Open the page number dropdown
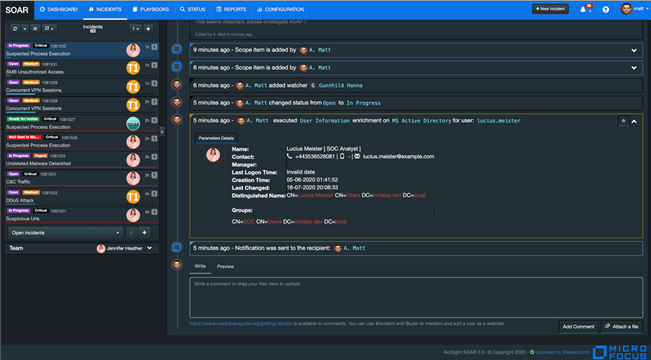 tap(135, 29)
